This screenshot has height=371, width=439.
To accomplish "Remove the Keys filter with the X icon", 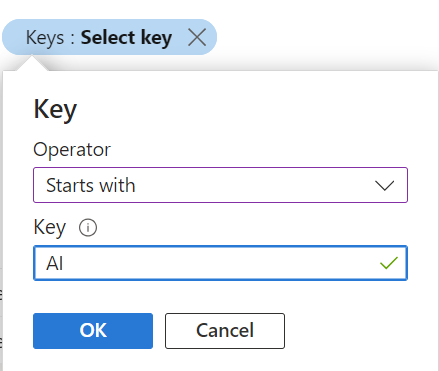I will click(x=197, y=37).
